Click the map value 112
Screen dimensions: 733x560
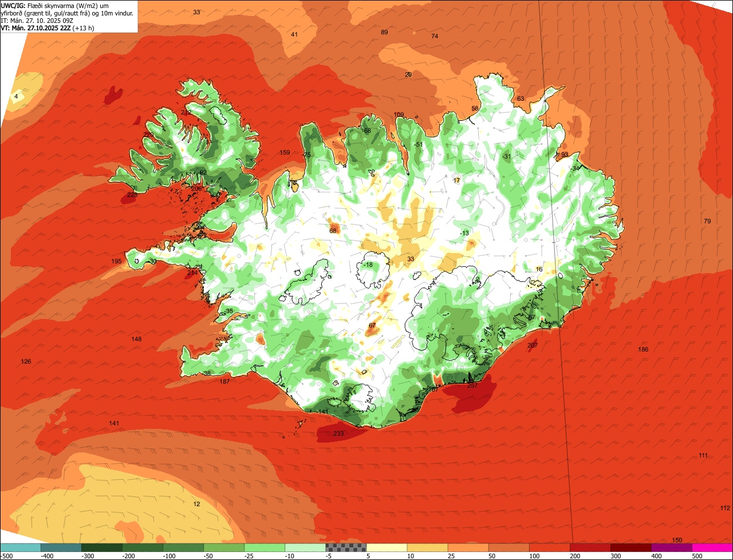click(725, 508)
